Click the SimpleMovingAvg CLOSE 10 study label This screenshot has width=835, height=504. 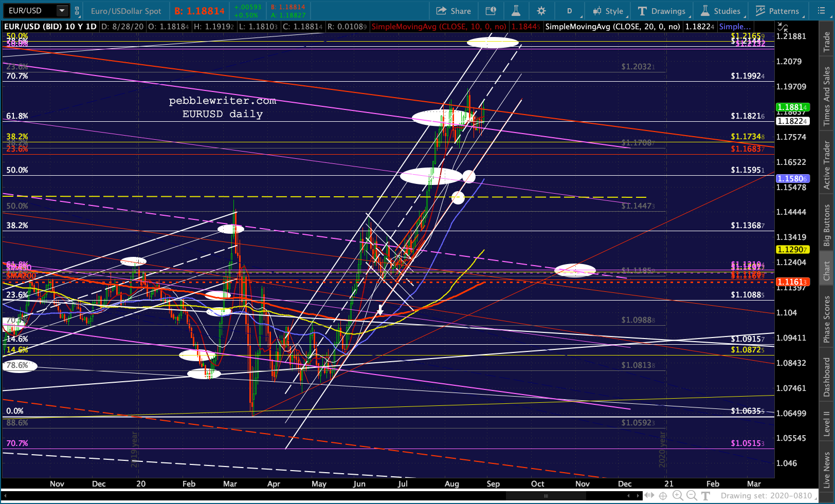[x=439, y=26]
